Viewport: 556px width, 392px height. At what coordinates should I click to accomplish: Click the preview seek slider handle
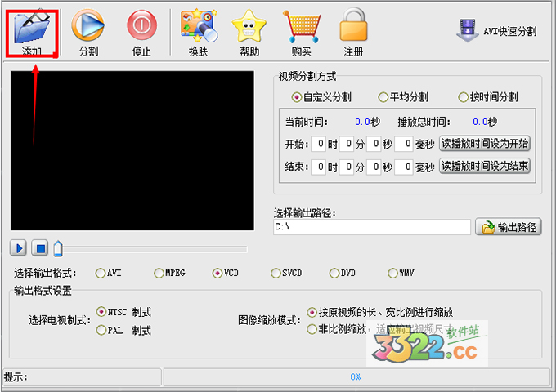pos(58,248)
